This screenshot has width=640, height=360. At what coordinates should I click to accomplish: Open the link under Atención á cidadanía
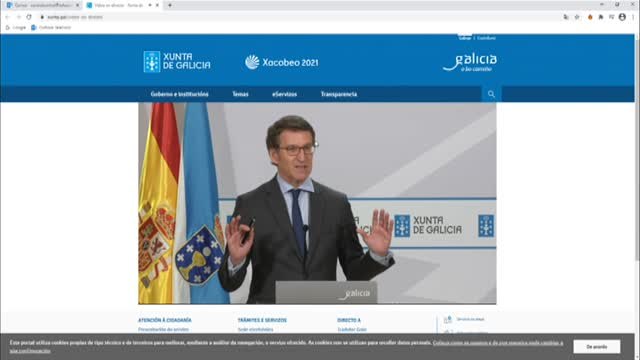pyautogui.click(x=163, y=329)
